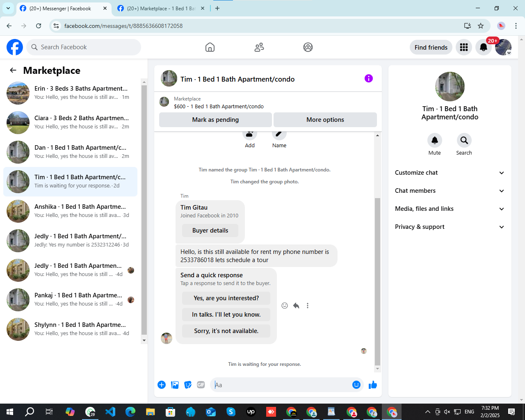Attach a photo file in composer
The image size is (525, 420).
175,385
